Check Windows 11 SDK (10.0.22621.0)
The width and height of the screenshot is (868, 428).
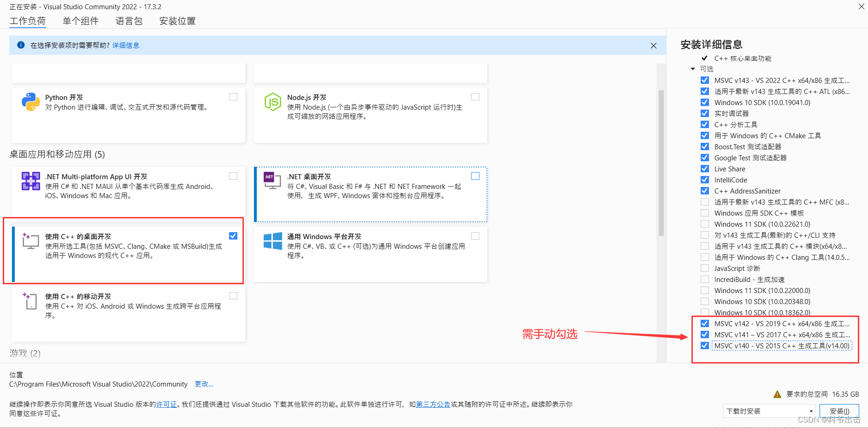pyautogui.click(x=705, y=224)
